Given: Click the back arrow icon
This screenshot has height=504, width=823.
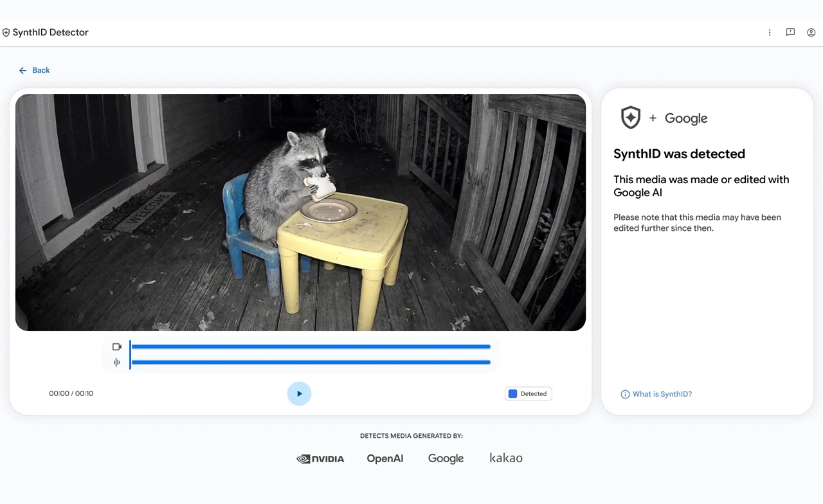Looking at the screenshot, I should 23,71.
